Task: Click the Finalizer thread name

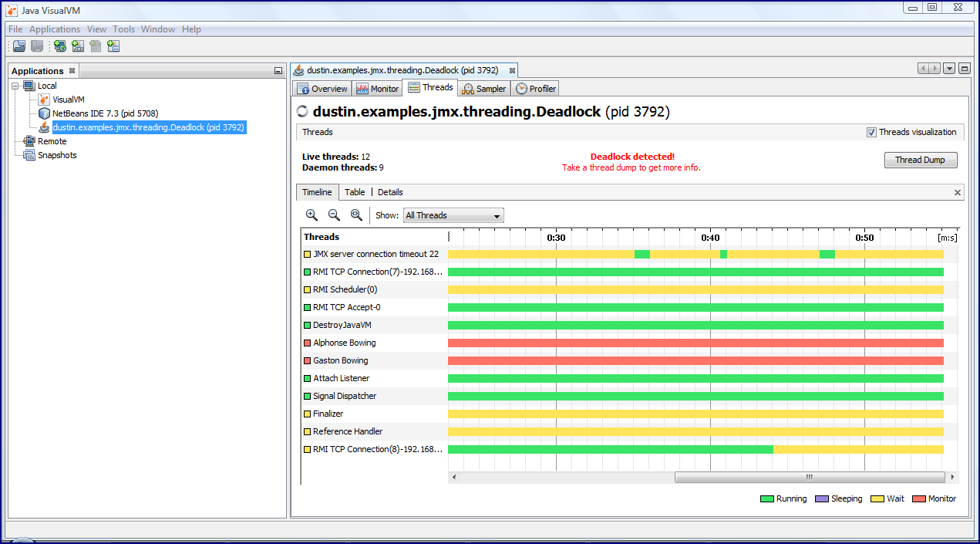Action: 328,414
